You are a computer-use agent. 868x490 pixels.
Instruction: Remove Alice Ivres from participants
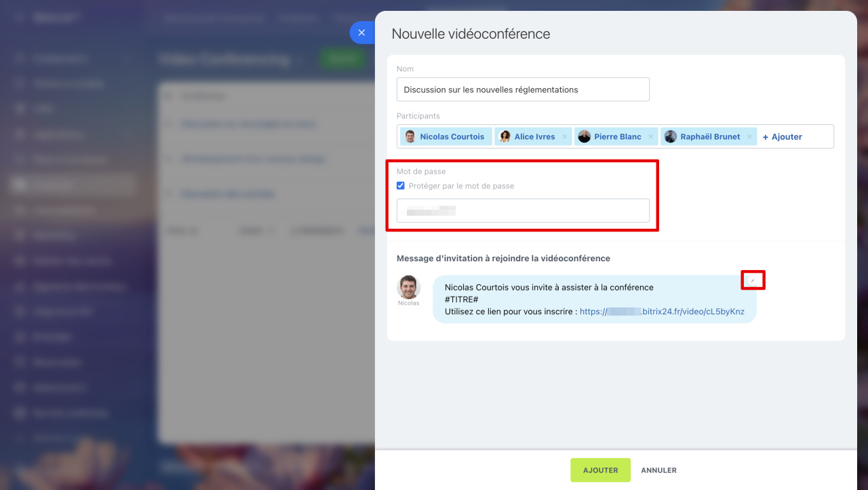566,136
